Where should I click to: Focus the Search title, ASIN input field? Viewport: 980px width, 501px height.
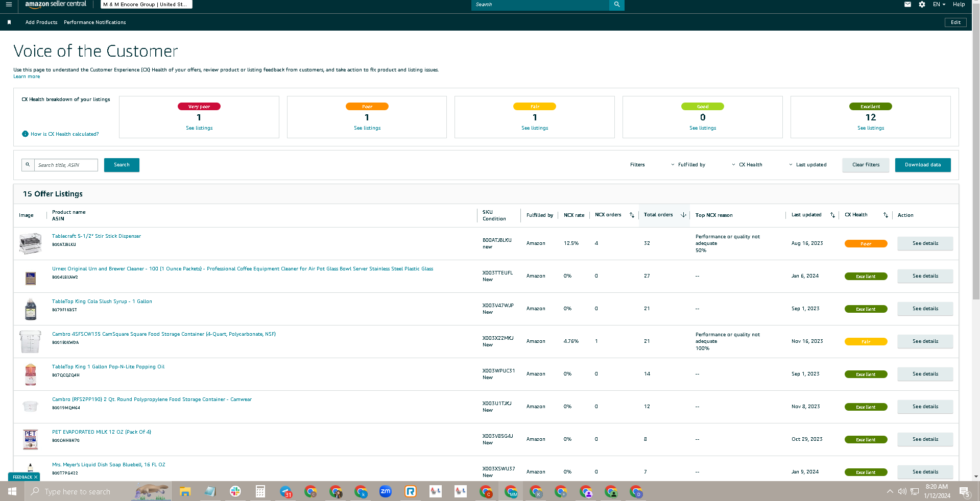(x=66, y=165)
